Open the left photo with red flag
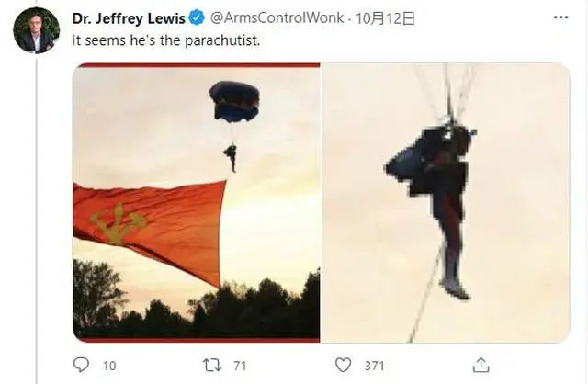 196,202
